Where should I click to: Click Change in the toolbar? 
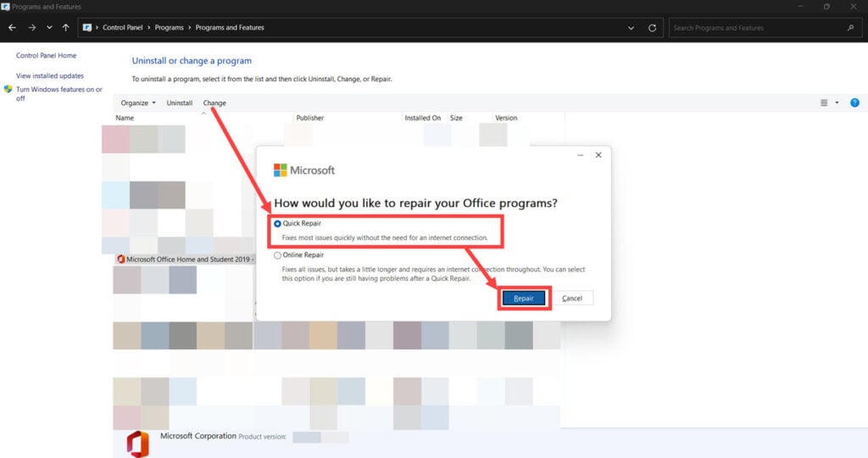coord(214,103)
